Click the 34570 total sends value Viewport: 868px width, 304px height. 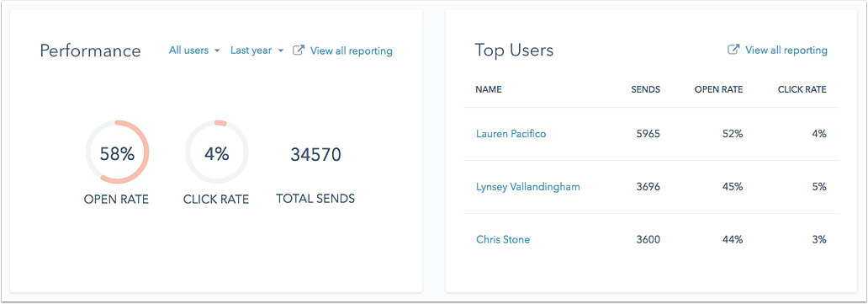[x=315, y=155]
